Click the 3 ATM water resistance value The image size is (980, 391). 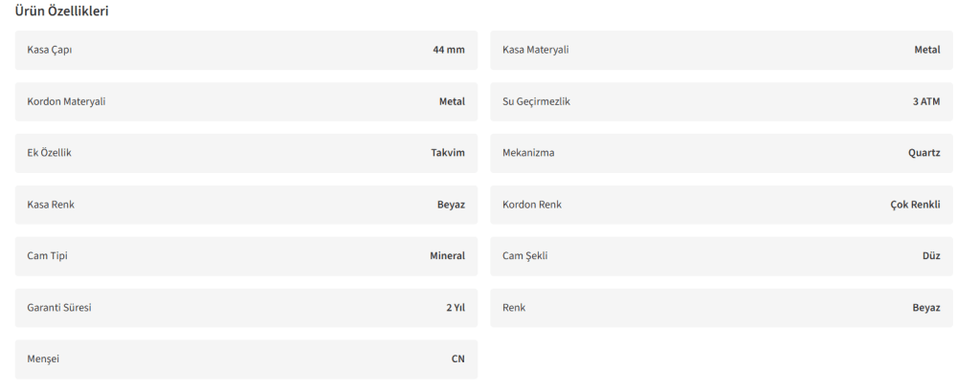pyautogui.click(x=925, y=101)
